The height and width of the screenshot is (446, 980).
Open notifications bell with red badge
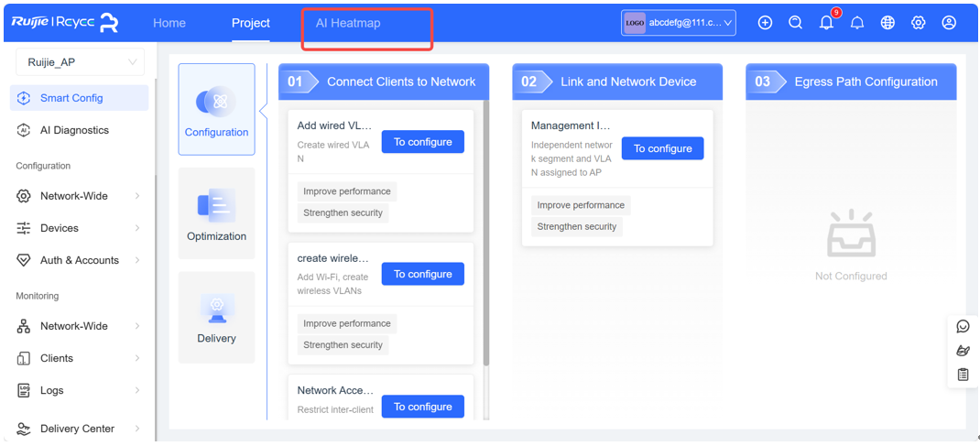(x=827, y=23)
